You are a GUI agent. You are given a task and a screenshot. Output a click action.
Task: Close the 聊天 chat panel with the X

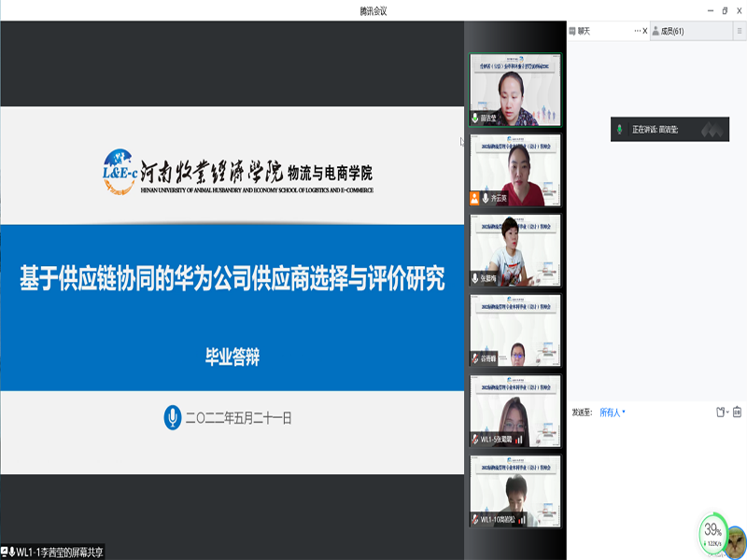coord(645,31)
